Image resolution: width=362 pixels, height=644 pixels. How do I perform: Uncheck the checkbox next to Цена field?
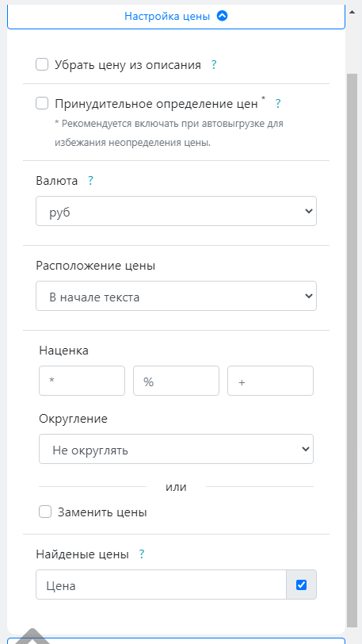click(301, 585)
